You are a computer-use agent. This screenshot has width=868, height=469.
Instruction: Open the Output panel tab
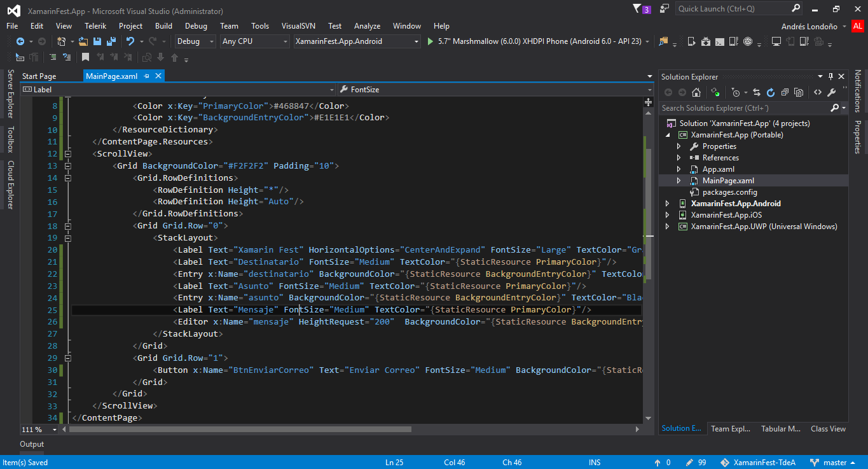[32, 444]
